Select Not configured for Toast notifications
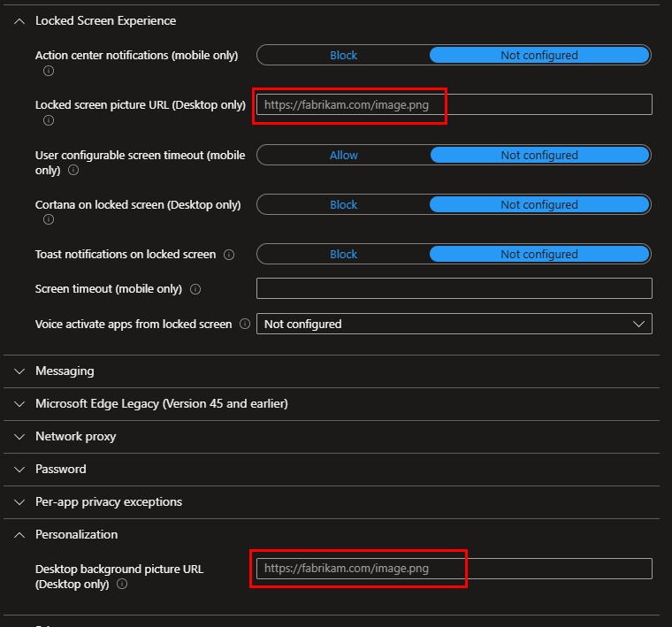This screenshot has height=627, width=672. tap(538, 254)
